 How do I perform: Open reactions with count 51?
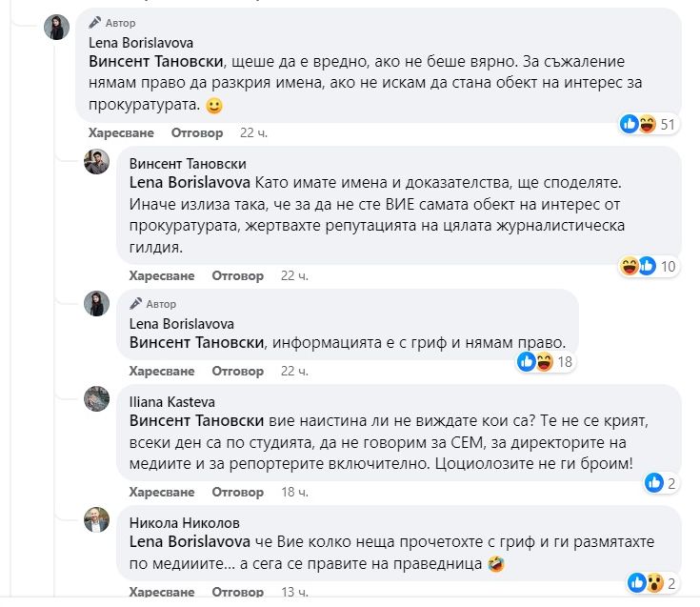648,124
